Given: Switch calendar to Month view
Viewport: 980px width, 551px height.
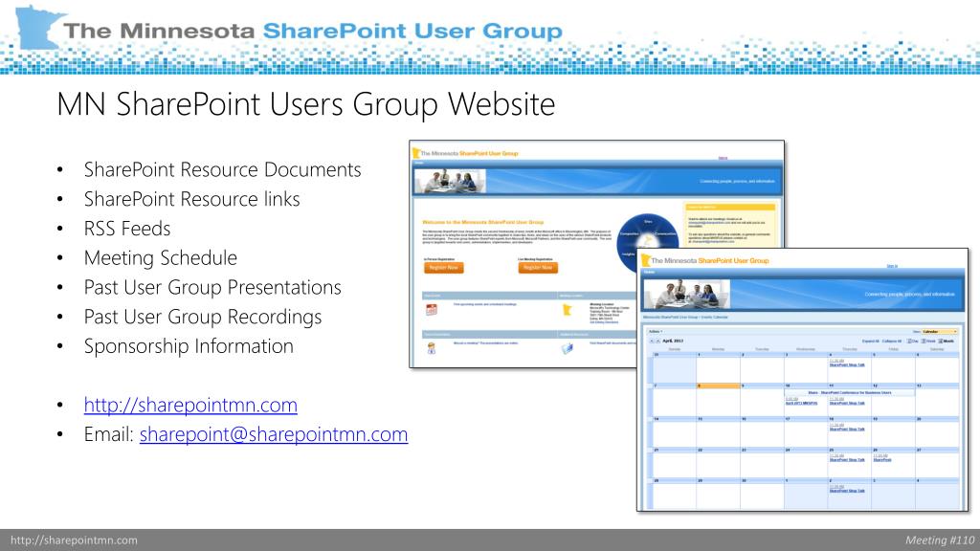Looking at the screenshot, I should (947, 342).
